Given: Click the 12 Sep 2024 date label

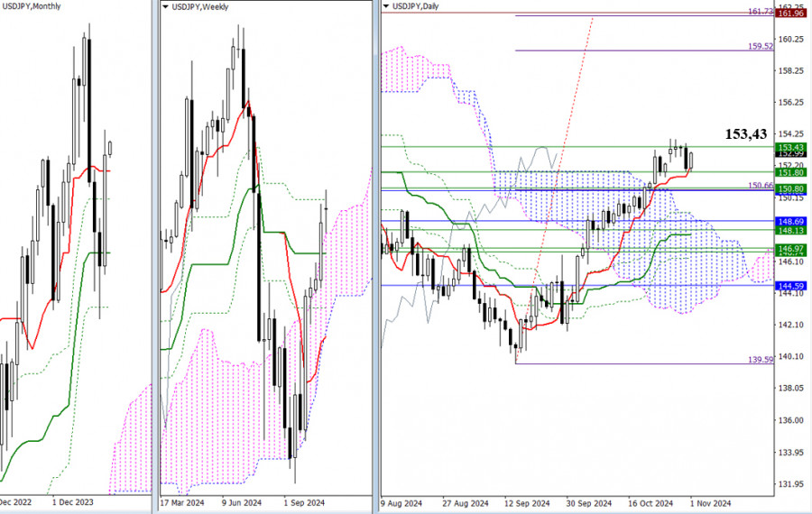Looking at the screenshot, I should 527,503.
